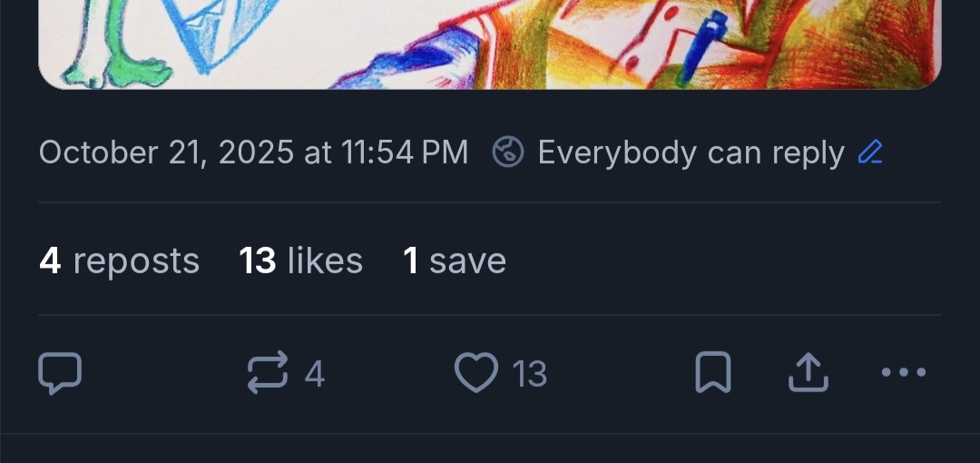
Task: Show the "1 save" details
Action: [x=454, y=261]
